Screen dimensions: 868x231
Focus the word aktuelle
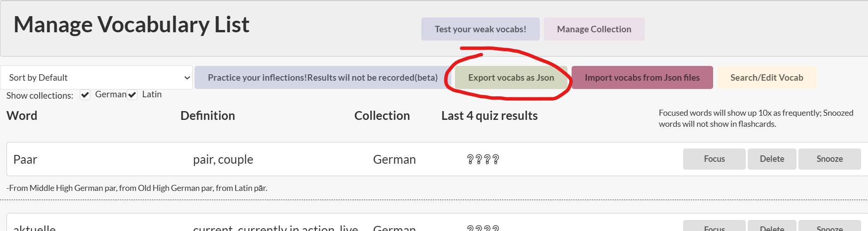coord(714,225)
